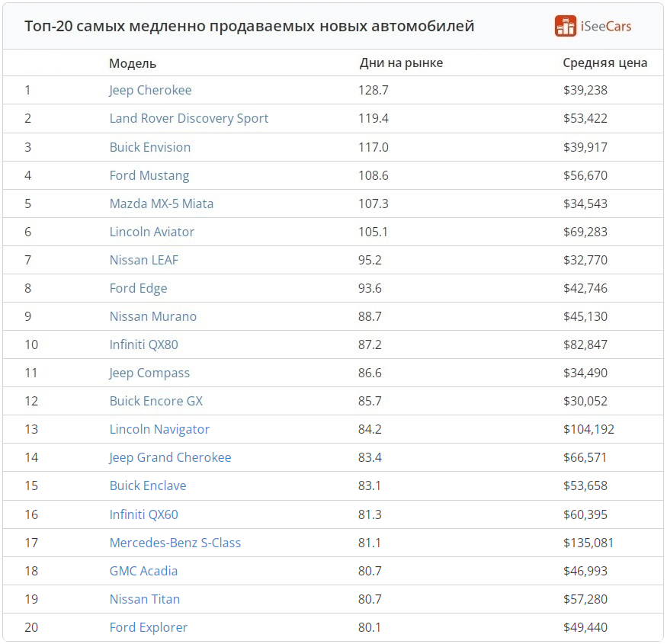Screen dimensions: 667x644
Task: Click the 'Средняя цена' column header
Action: tap(605, 63)
